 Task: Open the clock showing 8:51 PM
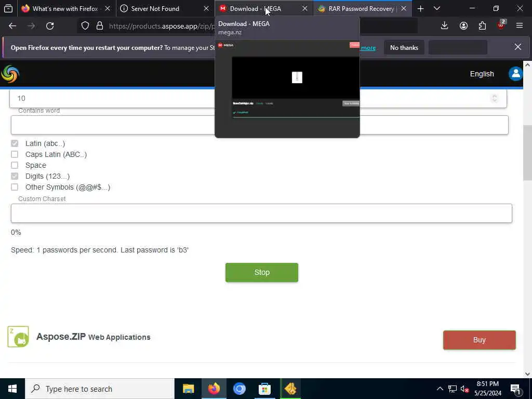[x=487, y=389]
